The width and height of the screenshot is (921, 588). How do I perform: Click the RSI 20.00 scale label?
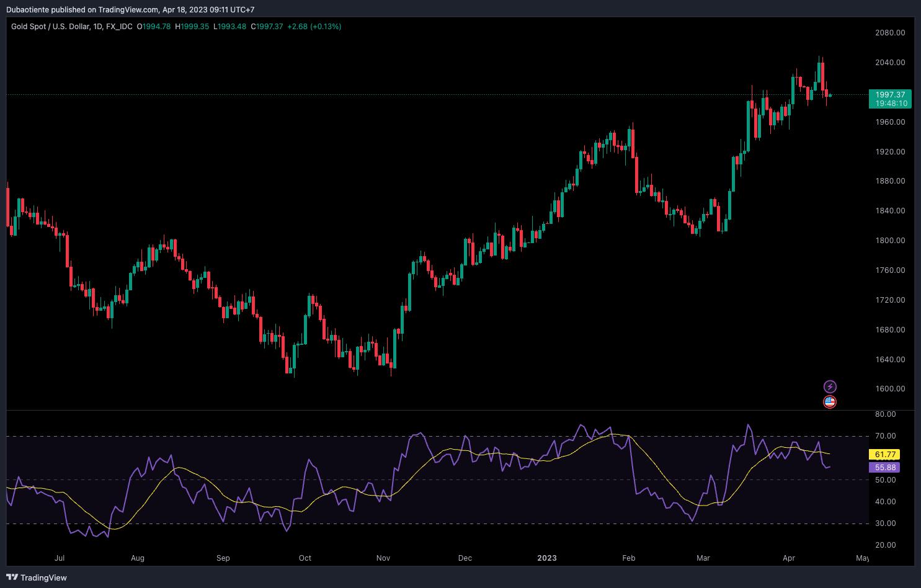886,545
